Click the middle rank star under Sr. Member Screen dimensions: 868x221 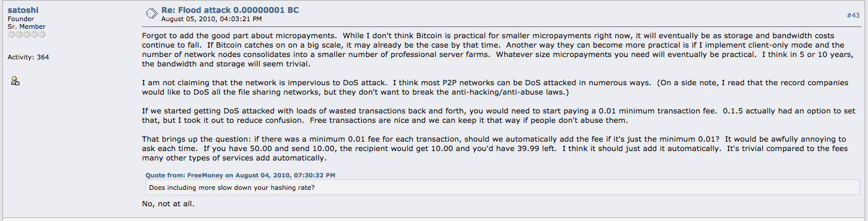coord(26,35)
